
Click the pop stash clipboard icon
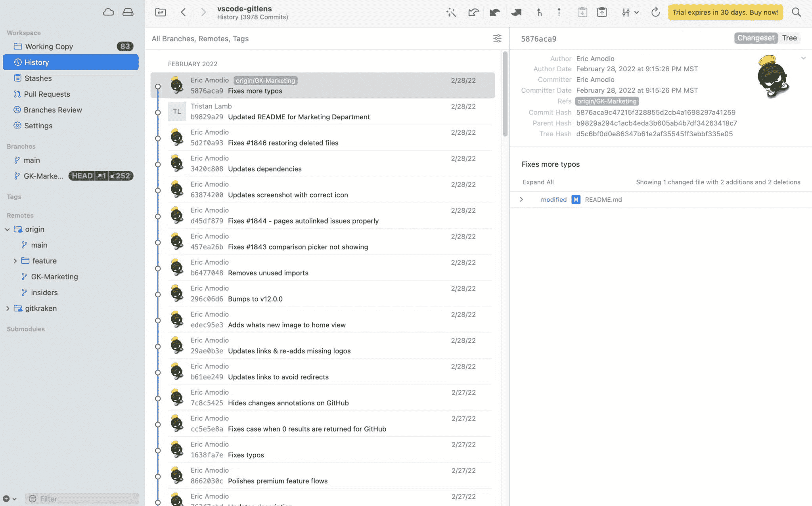click(602, 12)
